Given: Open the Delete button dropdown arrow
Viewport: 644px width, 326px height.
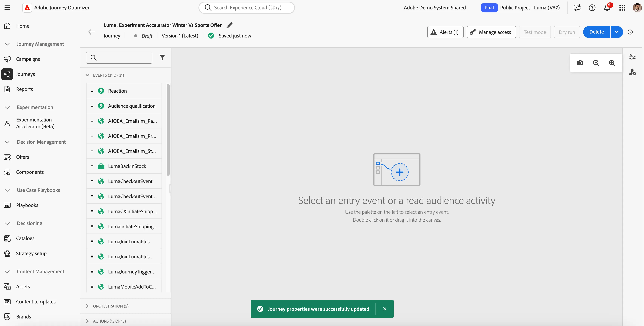Looking at the screenshot, I should (x=617, y=32).
